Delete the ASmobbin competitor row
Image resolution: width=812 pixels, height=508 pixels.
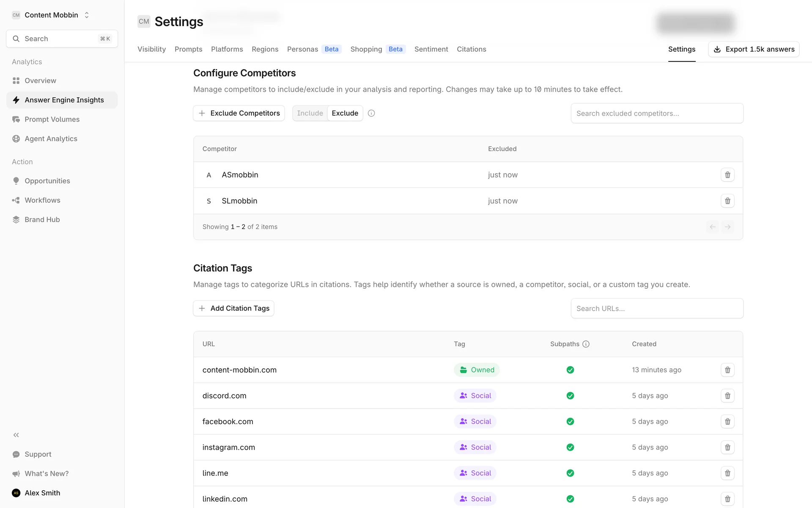[727, 175]
